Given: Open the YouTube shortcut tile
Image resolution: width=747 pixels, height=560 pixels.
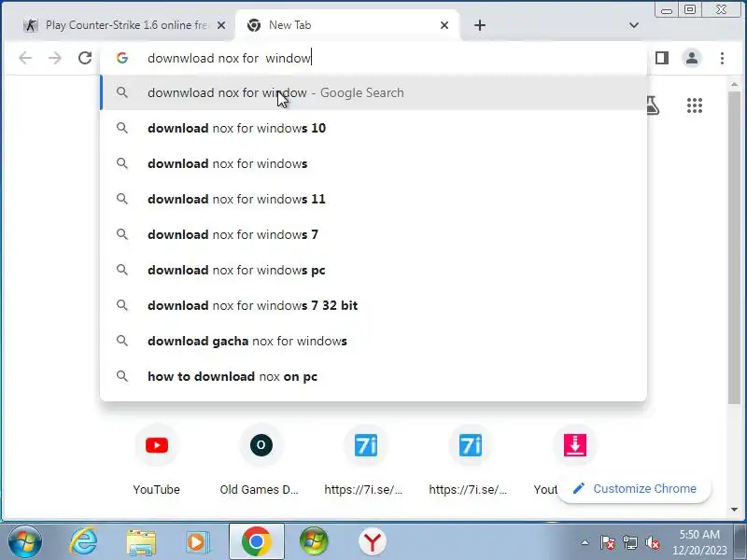Looking at the screenshot, I should 157,460.
